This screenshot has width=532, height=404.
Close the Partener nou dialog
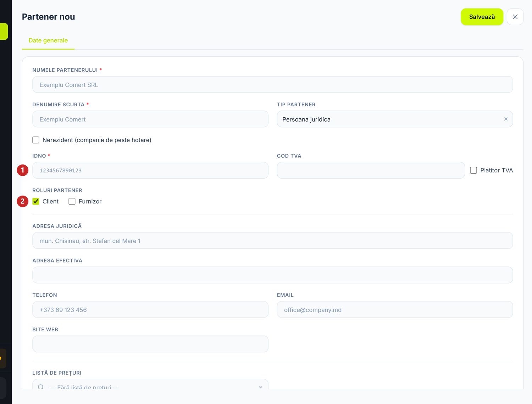pos(515,17)
